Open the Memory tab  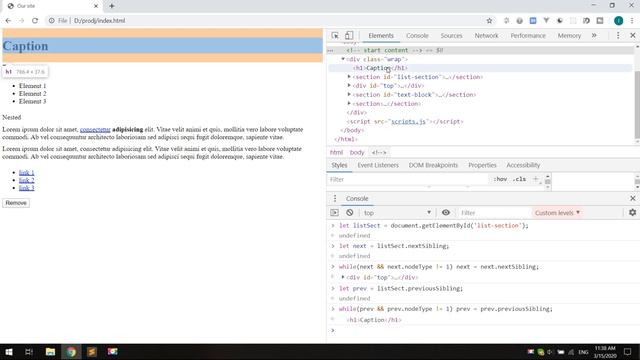(569, 36)
